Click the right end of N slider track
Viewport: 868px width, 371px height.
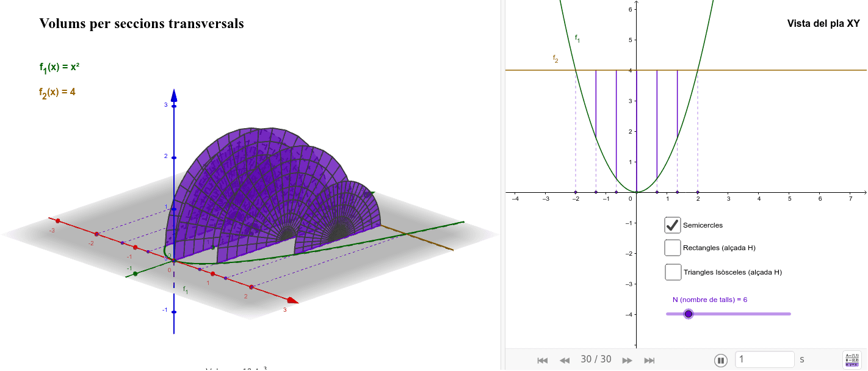pyautogui.click(x=789, y=314)
